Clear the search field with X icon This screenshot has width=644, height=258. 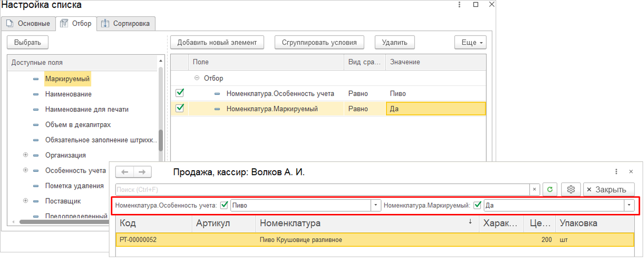coord(535,190)
